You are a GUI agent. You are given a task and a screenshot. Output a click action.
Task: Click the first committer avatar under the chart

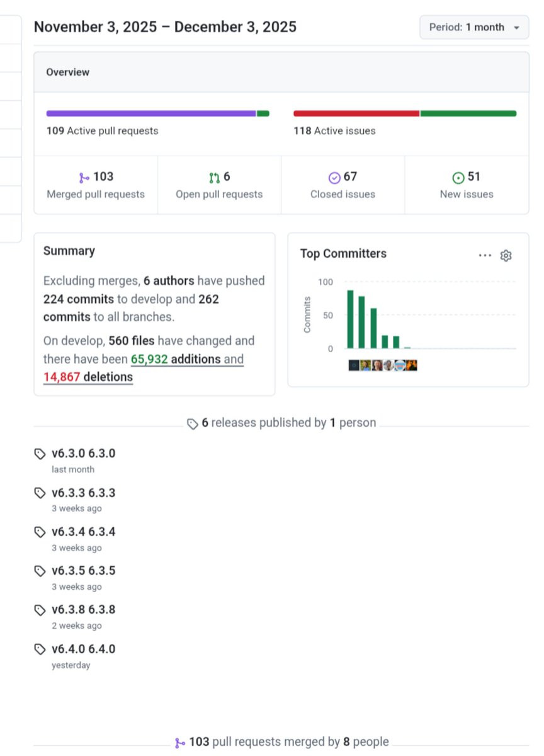(x=354, y=365)
